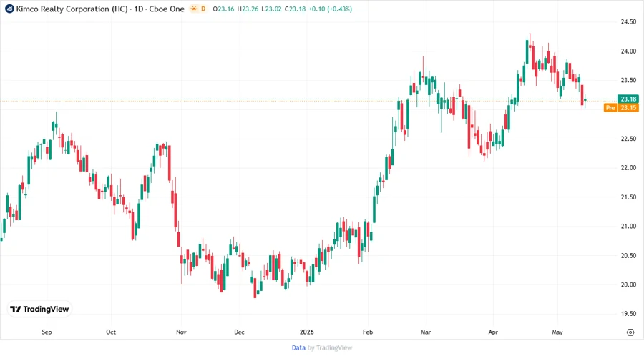Click the green 23.18 current price label

click(x=628, y=99)
